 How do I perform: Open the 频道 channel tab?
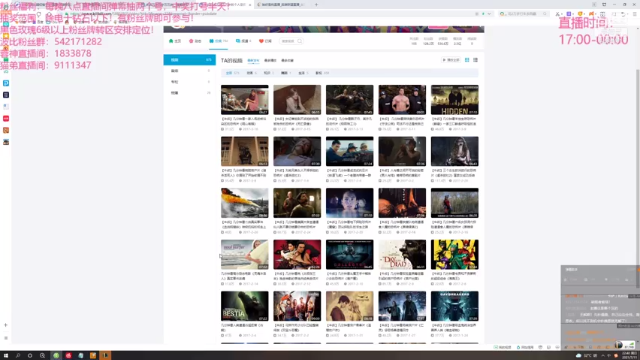point(243,41)
